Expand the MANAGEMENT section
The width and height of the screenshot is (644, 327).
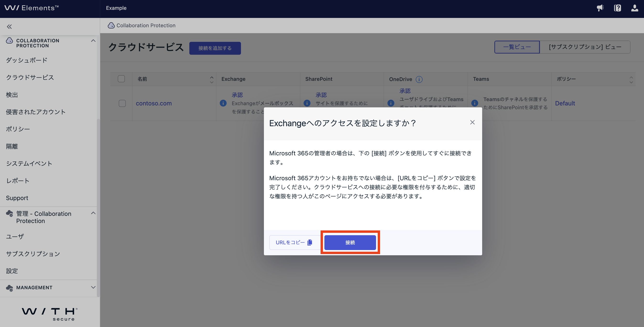tap(93, 287)
